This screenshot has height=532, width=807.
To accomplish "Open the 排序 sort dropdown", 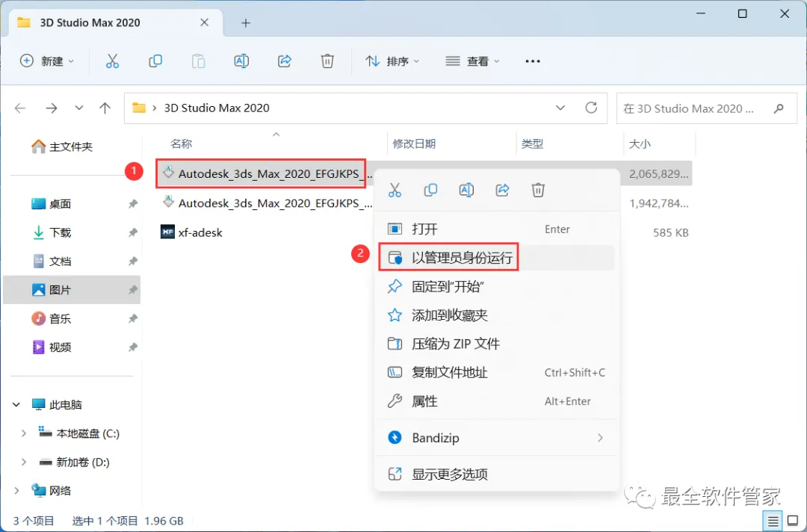I will (x=393, y=61).
